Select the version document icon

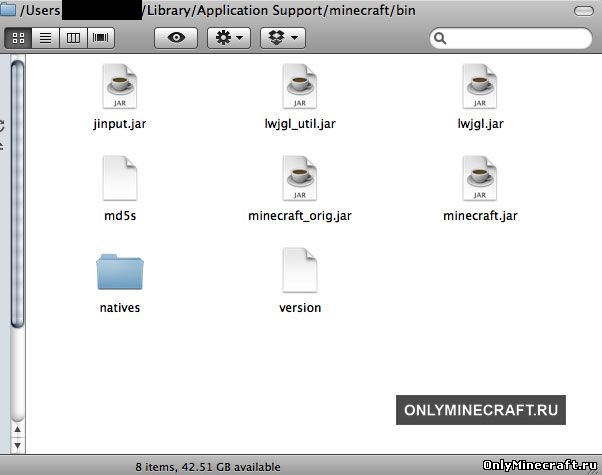[x=299, y=272]
